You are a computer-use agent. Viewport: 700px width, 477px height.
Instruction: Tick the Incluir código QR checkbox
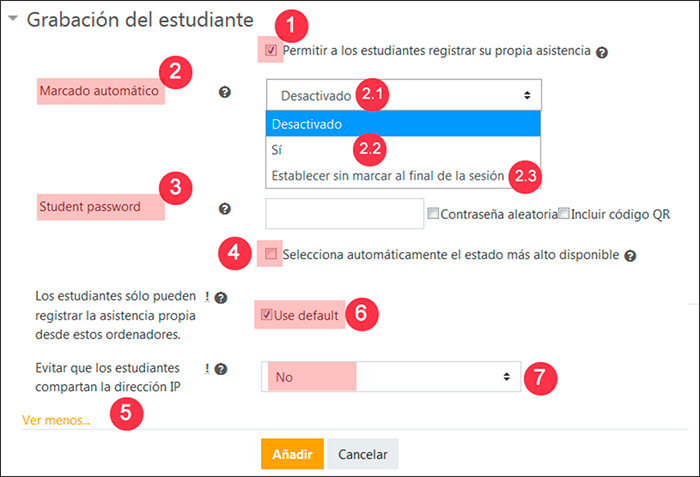coord(564,213)
